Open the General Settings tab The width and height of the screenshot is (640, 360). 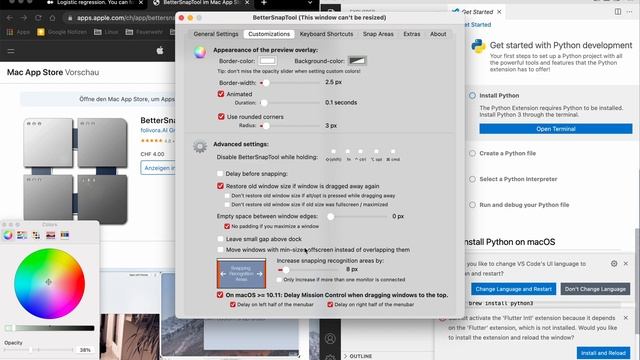tap(216, 34)
